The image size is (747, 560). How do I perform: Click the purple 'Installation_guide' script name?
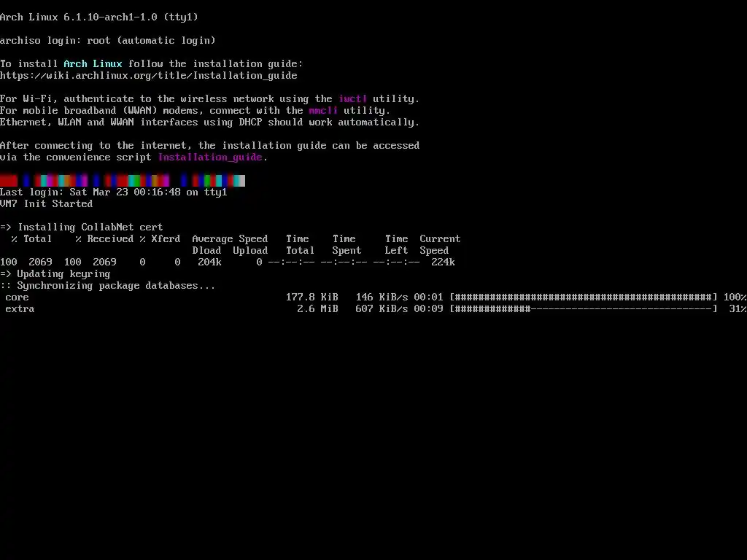[210, 157]
